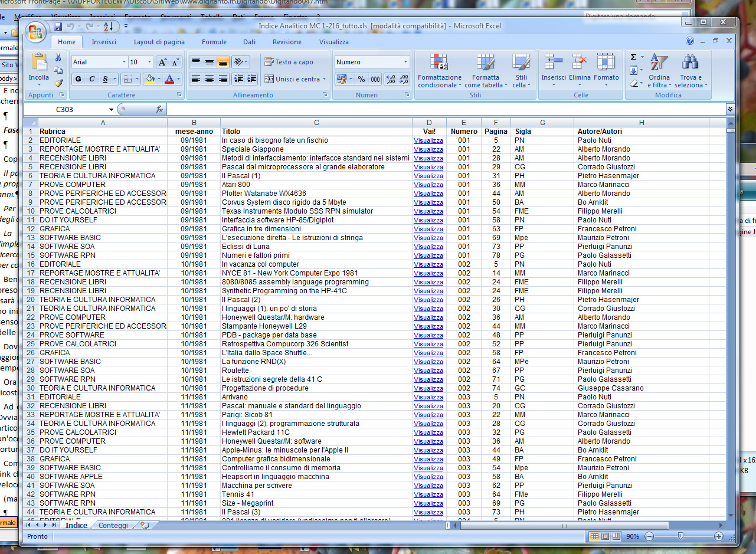Expand the formula bar
Image resolution: width=756 pixels, height=554 pixels.
click(731, 109)
